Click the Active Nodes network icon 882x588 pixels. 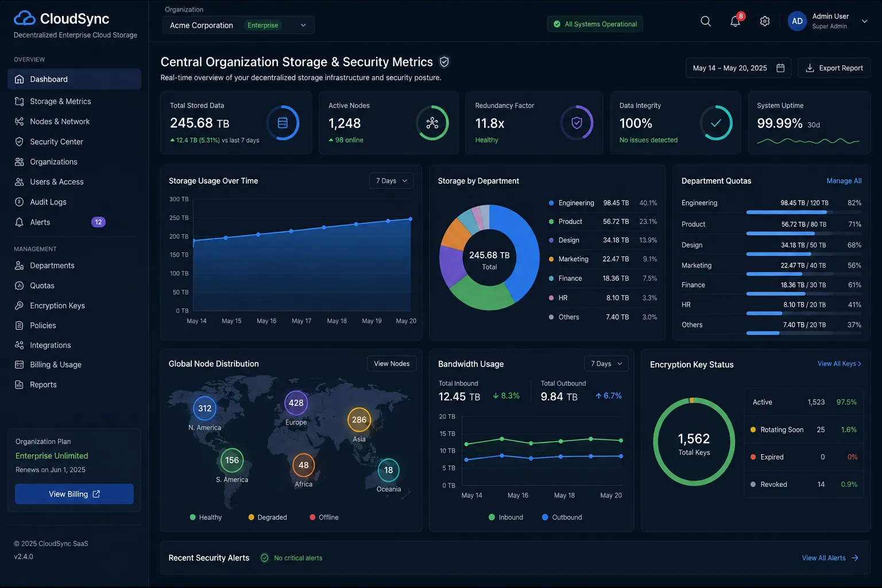pyautogui.click(x=432, y=123)
